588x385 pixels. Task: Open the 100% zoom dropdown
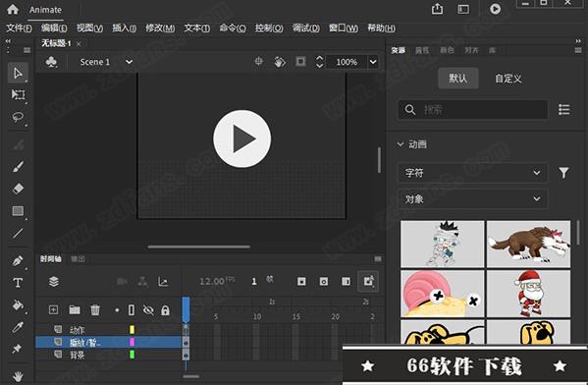click(x=373, y=62)
